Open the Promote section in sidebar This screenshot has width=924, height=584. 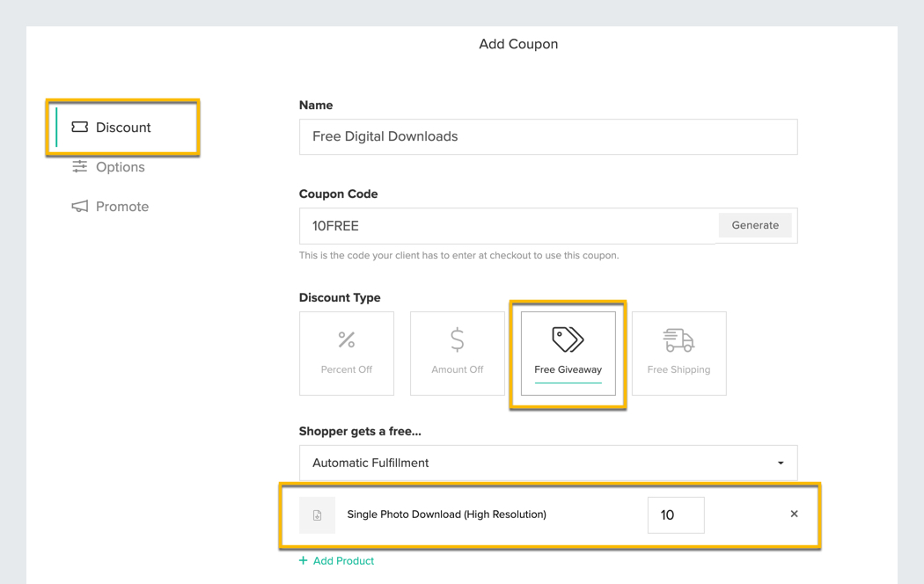pos(110,206)
